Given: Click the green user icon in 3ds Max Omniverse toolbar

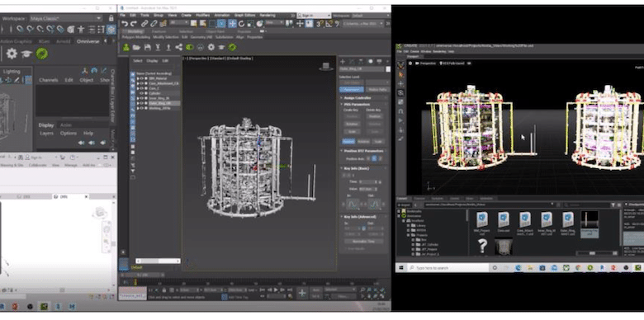Looking at the screenshot, I should coord(126,48).
